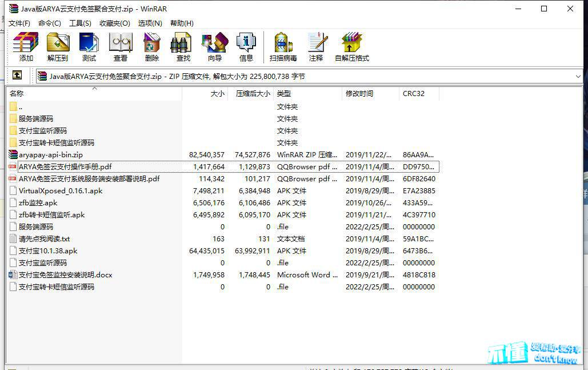The height and width of the screenshot is (370, 588).
Task: Expand the archive path dropdown arrow
Action: click(578, 77)
